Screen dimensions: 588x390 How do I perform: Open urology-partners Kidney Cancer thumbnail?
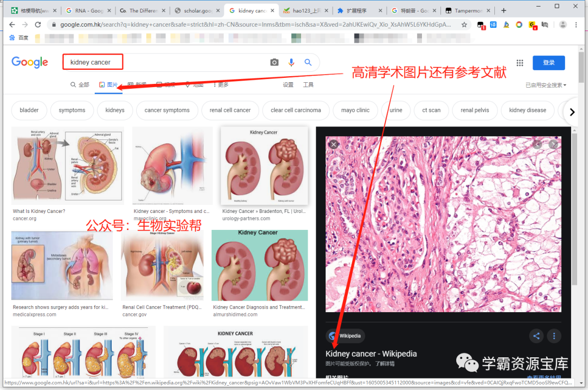pos(265,166)
